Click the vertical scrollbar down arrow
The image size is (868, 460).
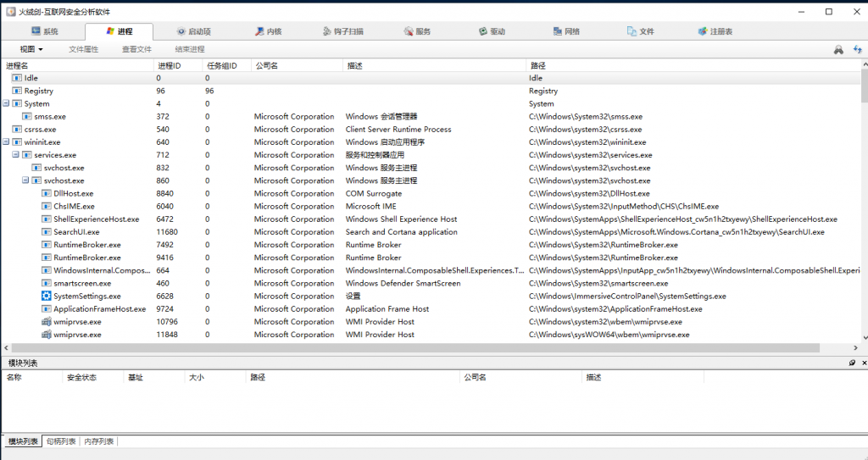tap(864, 337)
